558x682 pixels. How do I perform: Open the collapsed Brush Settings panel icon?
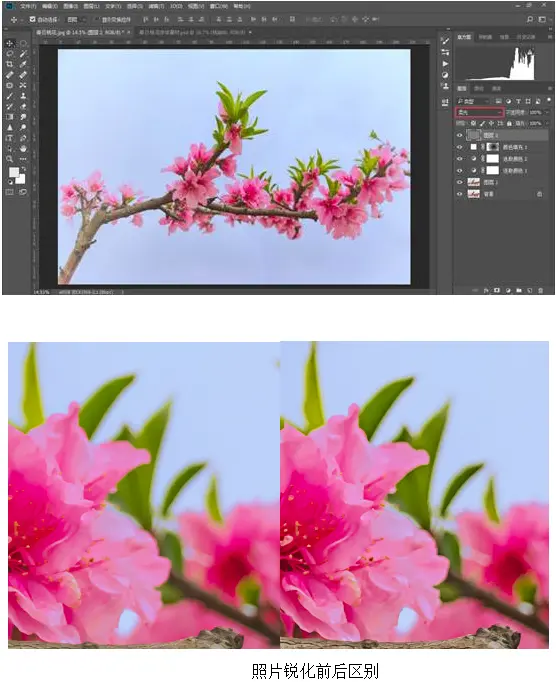[445, 41]
